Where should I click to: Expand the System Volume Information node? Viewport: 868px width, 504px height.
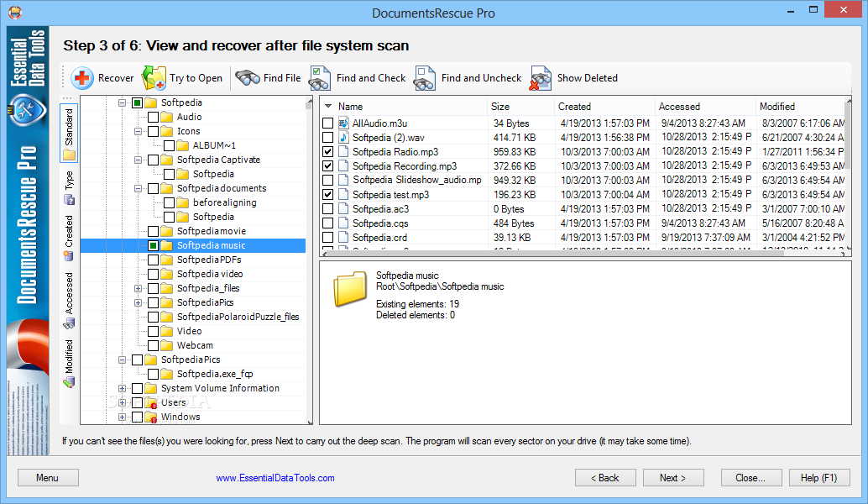pos(122,388)
